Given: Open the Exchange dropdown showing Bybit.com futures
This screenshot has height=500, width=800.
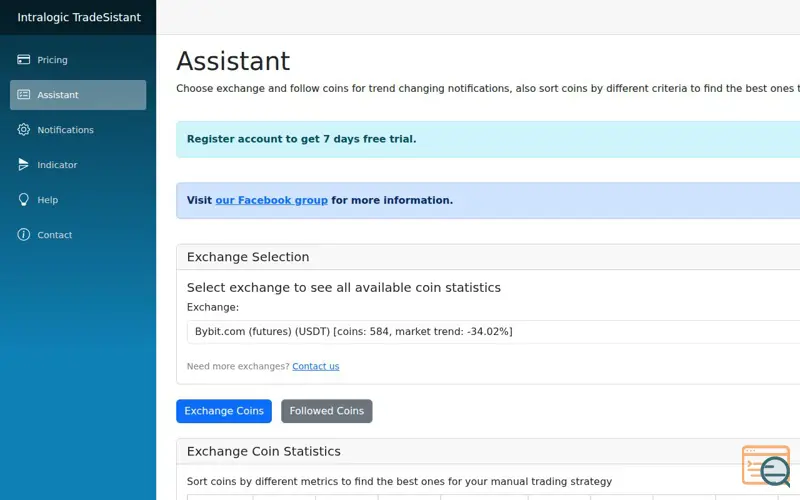Looking at the screenshot, I should (493, 332).
